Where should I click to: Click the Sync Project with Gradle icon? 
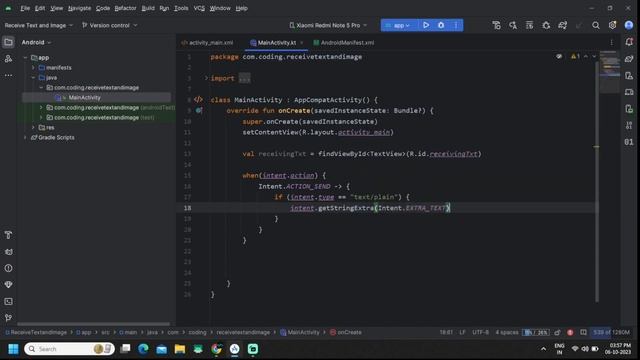click(562, 25)
